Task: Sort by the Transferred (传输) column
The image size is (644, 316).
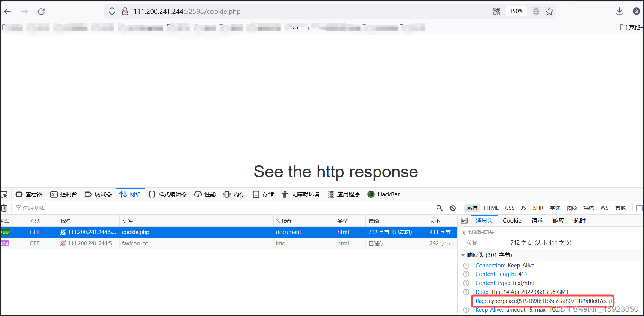Action: click(x=396, y=221)
